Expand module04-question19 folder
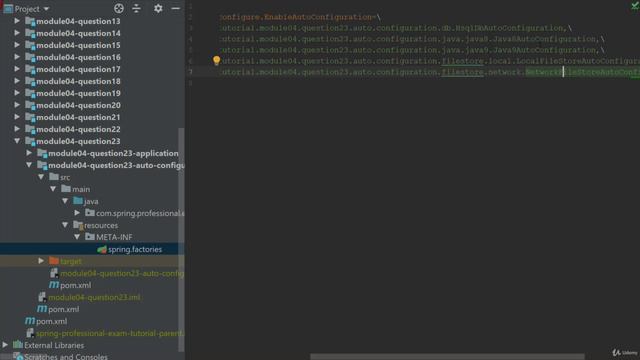Image resolution: width=640 pixels, height=360 pixels. pos(17,93)
